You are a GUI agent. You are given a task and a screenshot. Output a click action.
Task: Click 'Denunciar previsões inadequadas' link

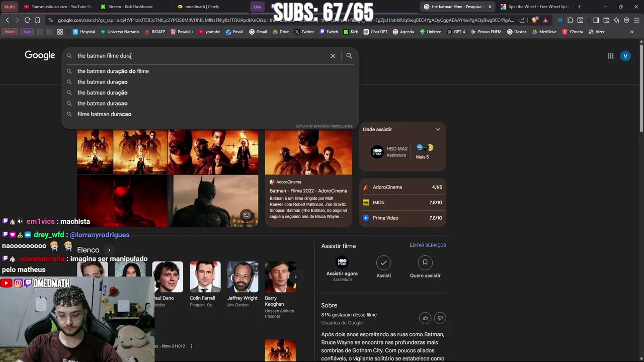[324, 126]
